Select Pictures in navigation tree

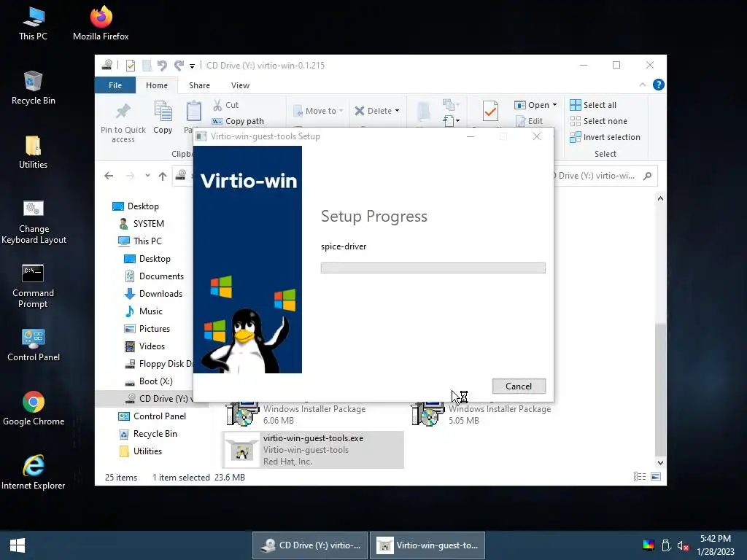pos(147,329)
